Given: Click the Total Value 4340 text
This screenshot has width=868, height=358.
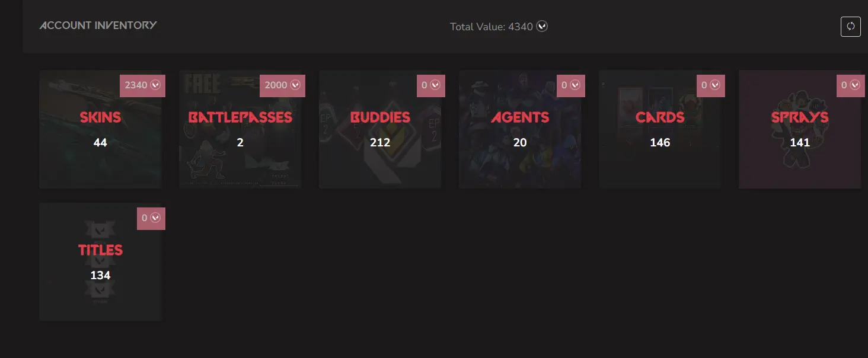Looking at the screenshot, I should 492,27.
